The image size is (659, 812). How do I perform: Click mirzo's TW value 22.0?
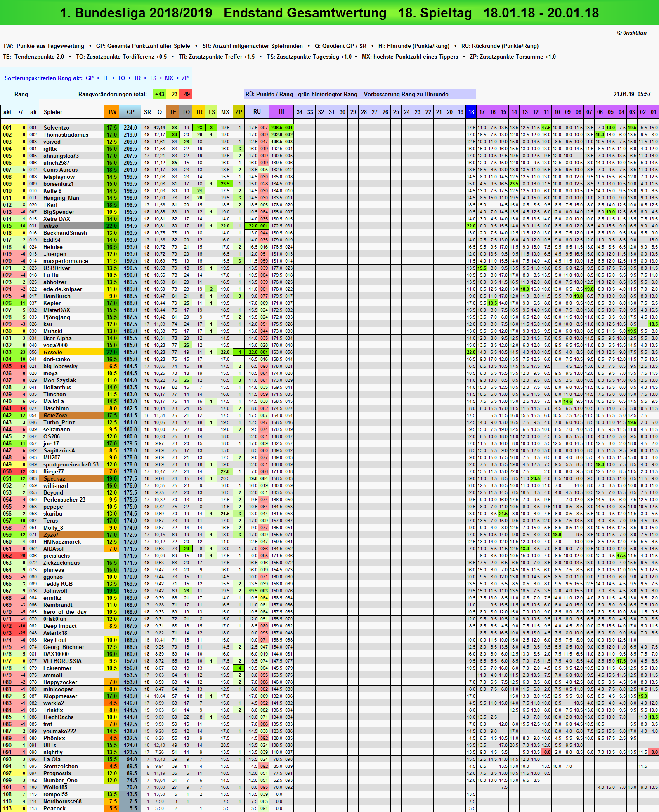pyautogui.click(x=112, y=226)
